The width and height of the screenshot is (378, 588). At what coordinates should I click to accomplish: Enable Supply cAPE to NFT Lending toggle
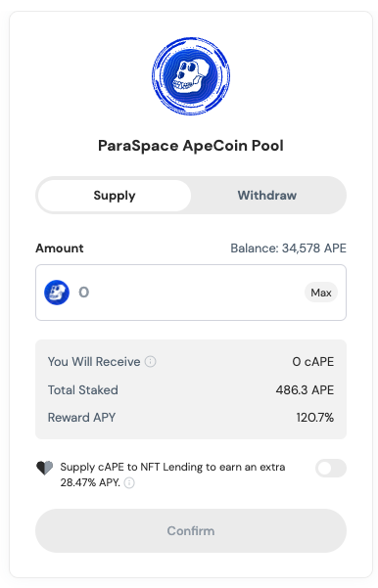pyautogui.click(x=331, y=468)
